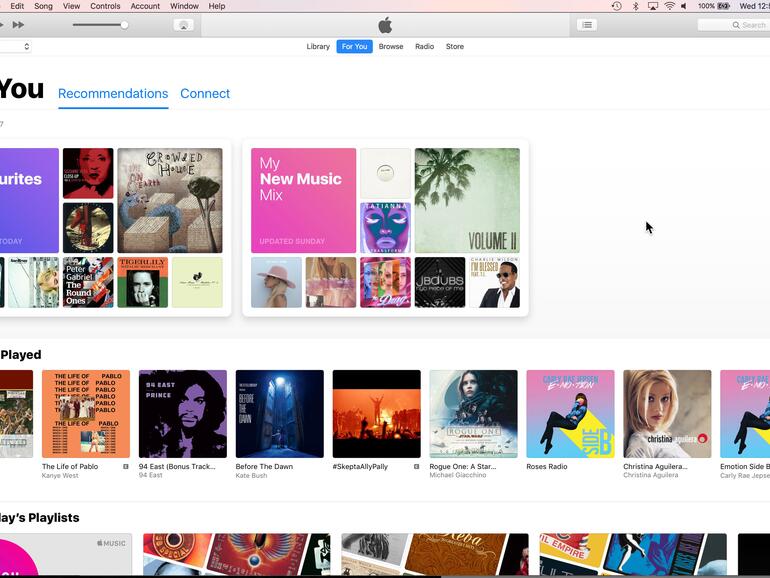This screenshot has width=770, height=578.
Task: Click the Michael Giacchino artist name
Action: [x=458, y=475]
